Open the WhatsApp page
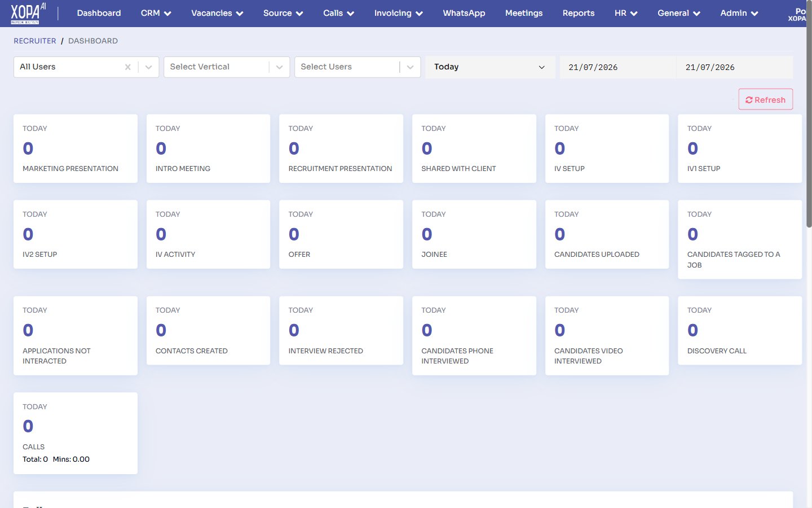 pyautogui.click(x=464, y=13)
